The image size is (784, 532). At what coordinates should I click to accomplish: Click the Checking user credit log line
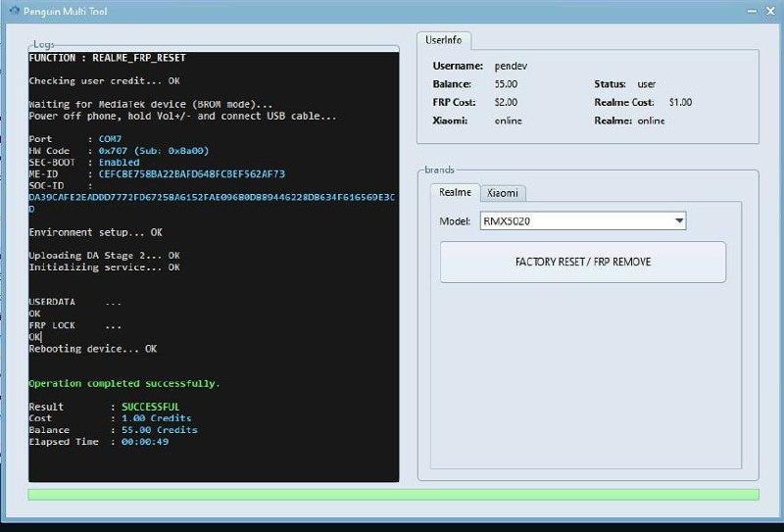point(104,81)
